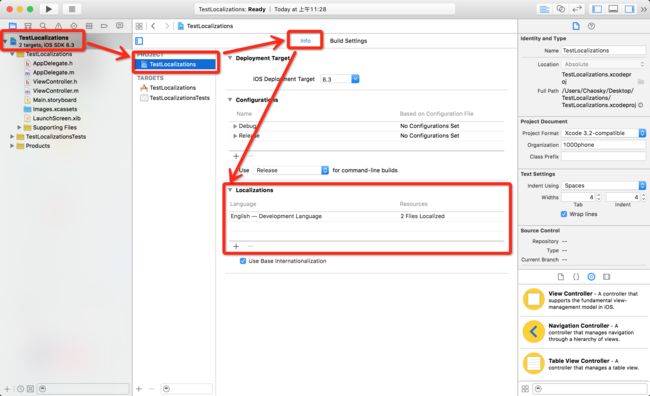The height and width of the screenshot is (396, 650).
Task: Increase Tab width stepper
Action: (598, 195)
